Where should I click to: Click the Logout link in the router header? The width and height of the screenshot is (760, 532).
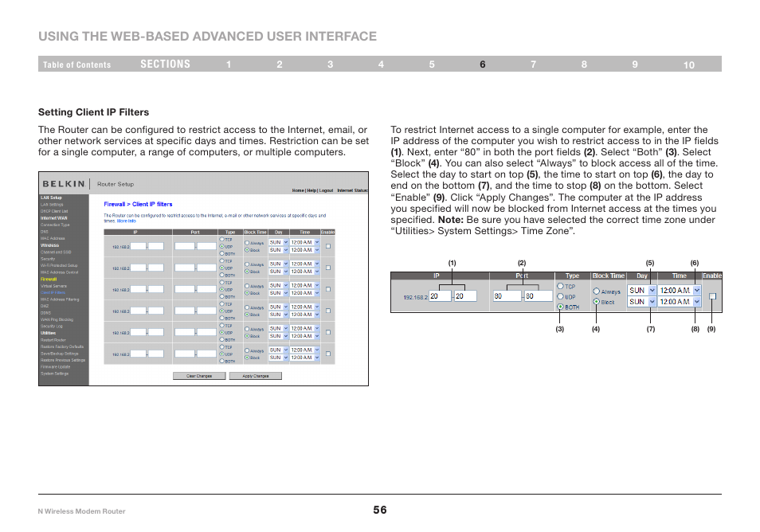pos(326,190)
